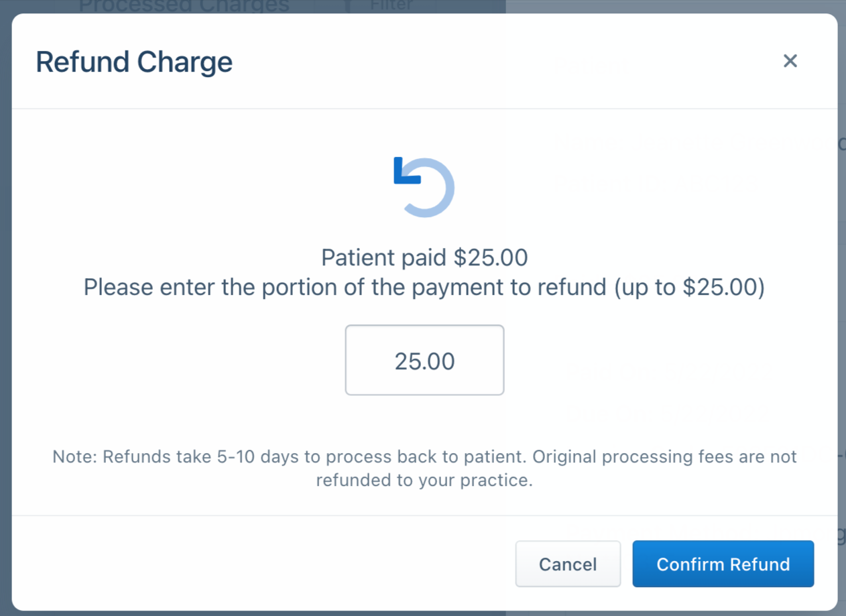Cancel the refund
The width and height of the screenshot is (846, 616).
click(x=568, y=564)
